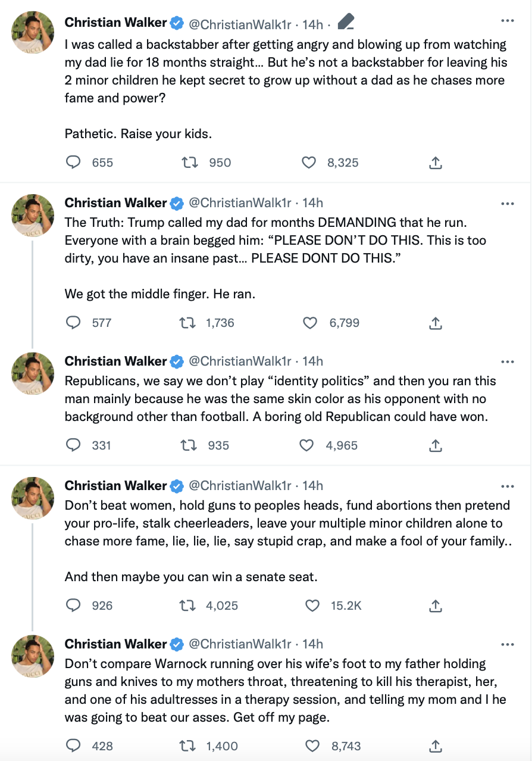Open more menu on 'The Truth' tweet
Screen dimensions: 532x761
tap(507, 204)
